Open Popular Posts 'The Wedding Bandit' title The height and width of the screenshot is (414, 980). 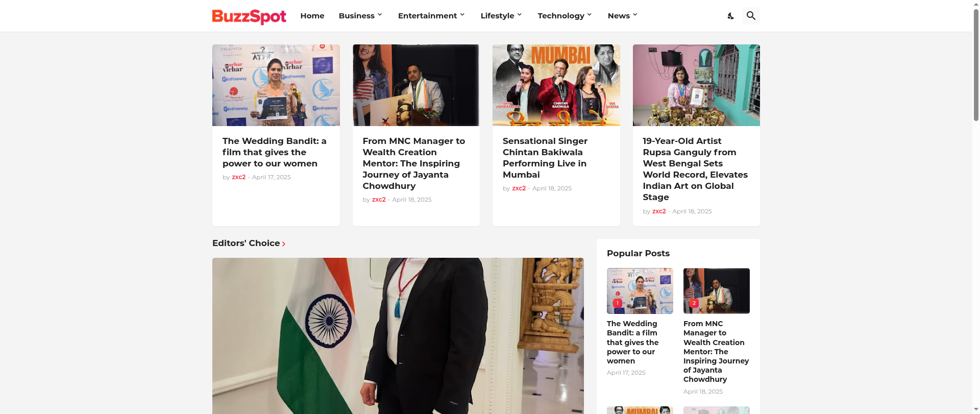click(633, 342)
